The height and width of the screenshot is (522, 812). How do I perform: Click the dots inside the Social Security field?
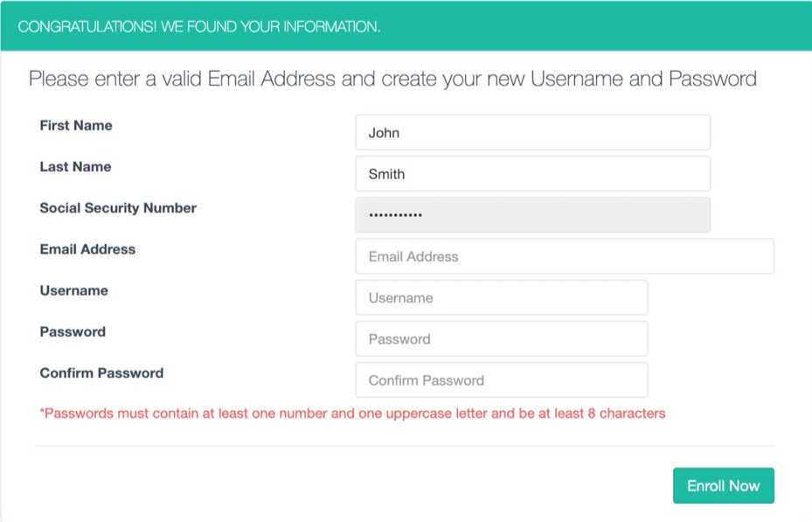(x=395, y=215)
